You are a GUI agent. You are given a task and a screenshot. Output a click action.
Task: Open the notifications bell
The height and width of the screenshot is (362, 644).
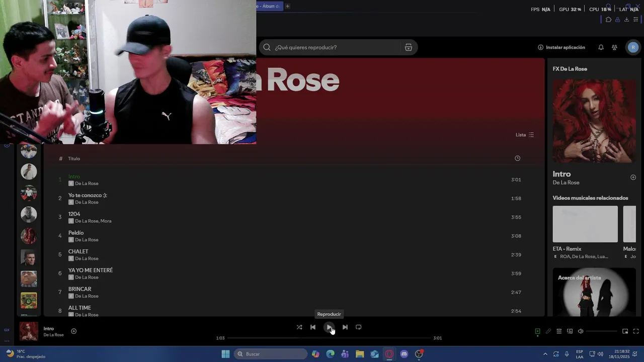pos(601,47)
